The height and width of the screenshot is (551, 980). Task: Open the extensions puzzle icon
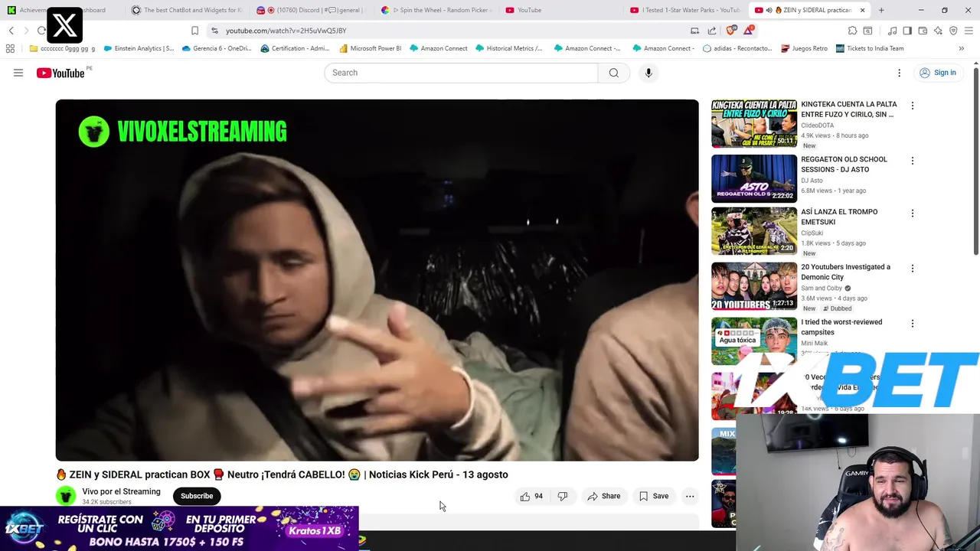point(852,31)
